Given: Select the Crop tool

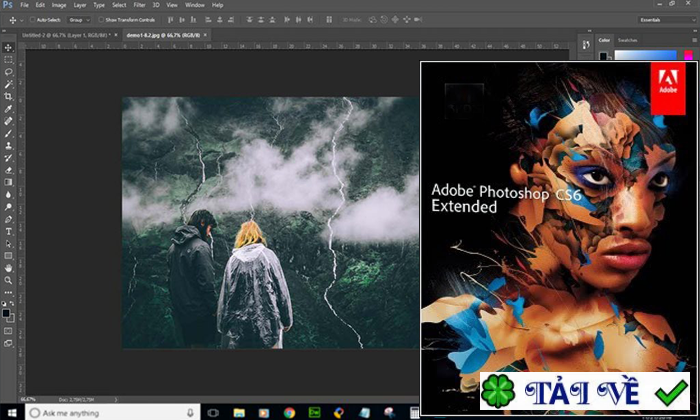Looking at the screenshot, I should click(x=8, y=97).
